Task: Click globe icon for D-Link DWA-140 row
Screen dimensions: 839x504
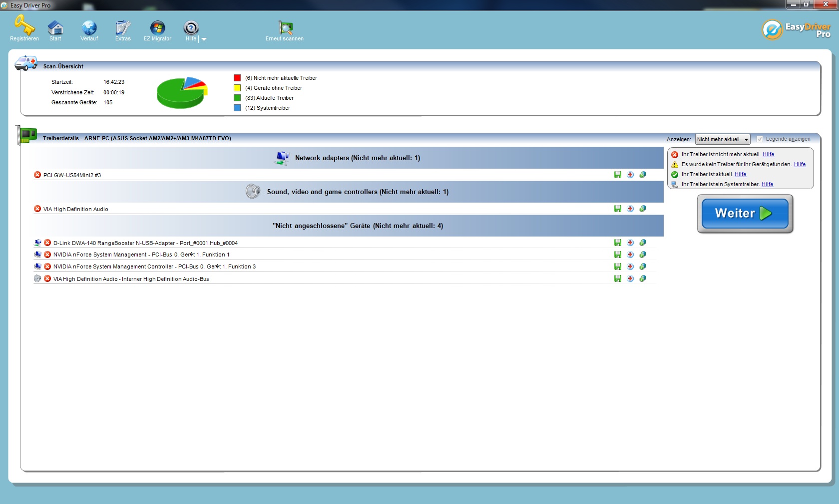Action: (x=643, y=243)
